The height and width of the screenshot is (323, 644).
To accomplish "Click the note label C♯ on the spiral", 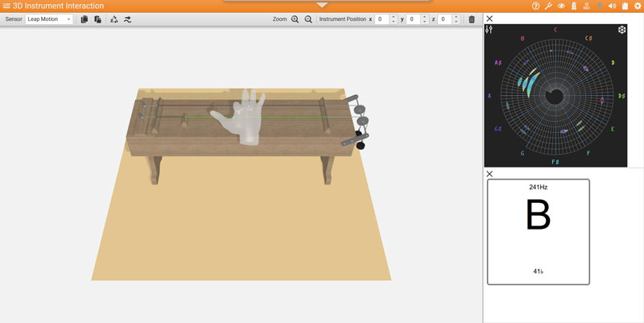I will point(588,38).
